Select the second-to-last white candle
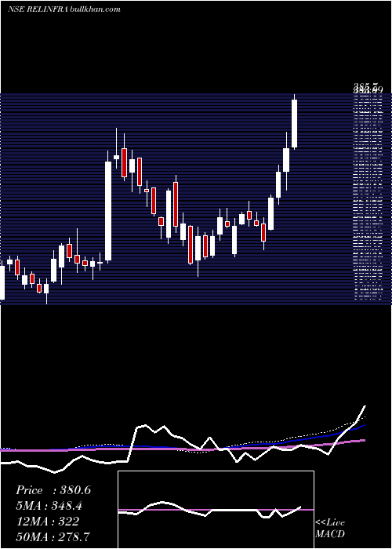Image resolution: width=392 pixels, height=549 pixels. [x=286, y=160]
